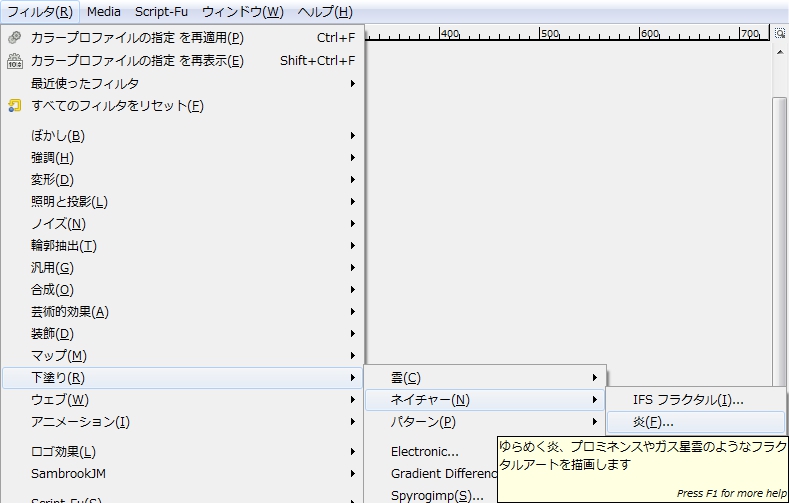The width and height of the screenshot is (789, 503).
Task: Open the 下塗り(R) submenu
Action: pyautogui.click(x=182, y=378)
